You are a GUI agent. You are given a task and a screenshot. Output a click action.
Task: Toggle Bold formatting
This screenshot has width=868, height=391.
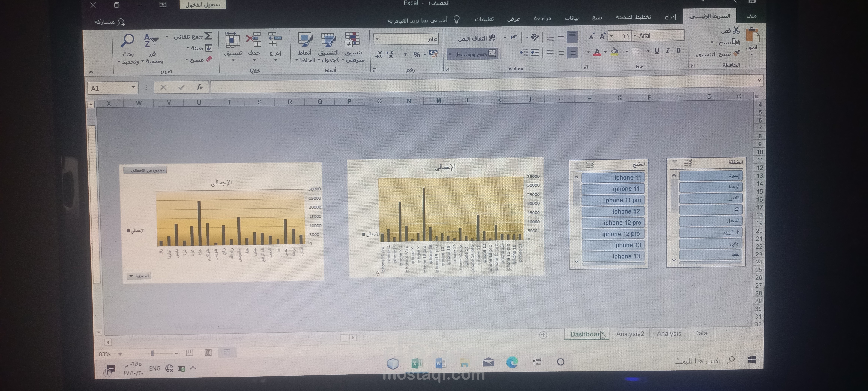[679, 50]
